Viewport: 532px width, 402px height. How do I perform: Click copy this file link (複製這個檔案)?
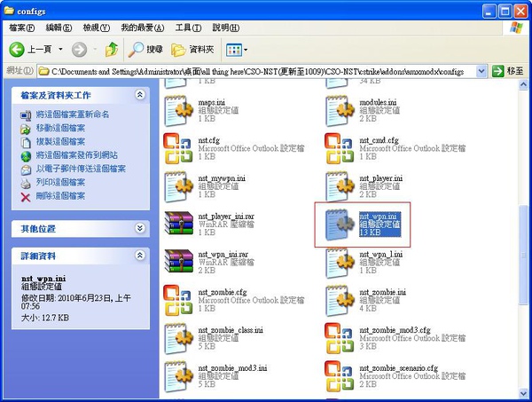coord(60,142)
